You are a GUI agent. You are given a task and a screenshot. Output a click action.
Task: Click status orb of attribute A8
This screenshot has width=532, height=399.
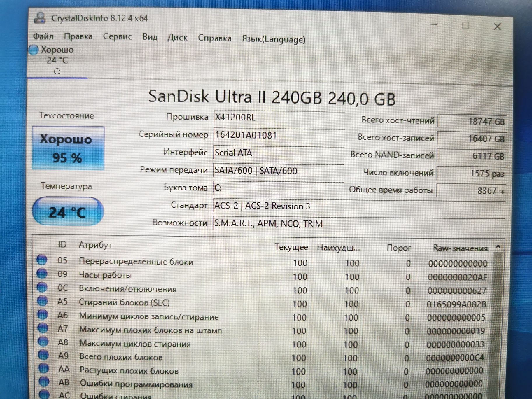pos(44,341)
